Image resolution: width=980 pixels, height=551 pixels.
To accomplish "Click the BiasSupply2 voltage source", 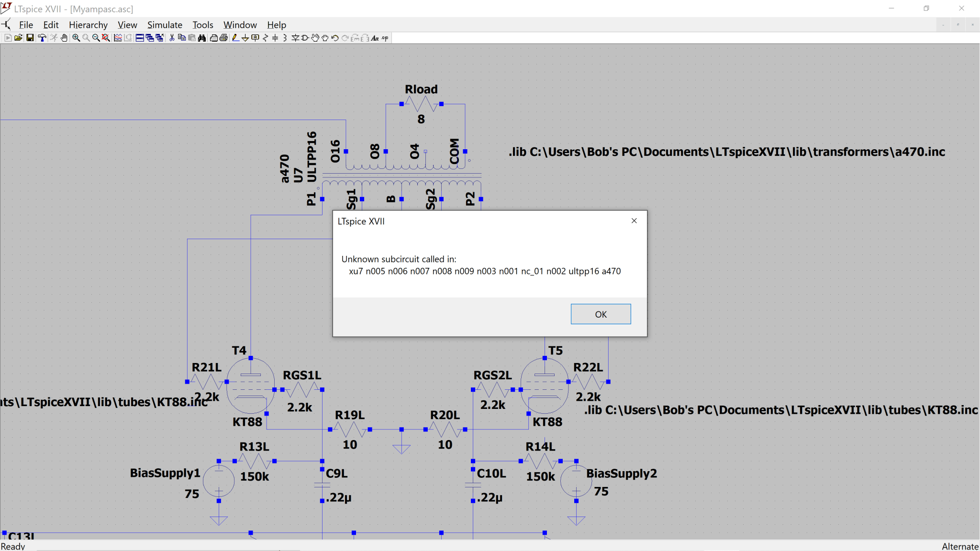I will coord(576,481).
